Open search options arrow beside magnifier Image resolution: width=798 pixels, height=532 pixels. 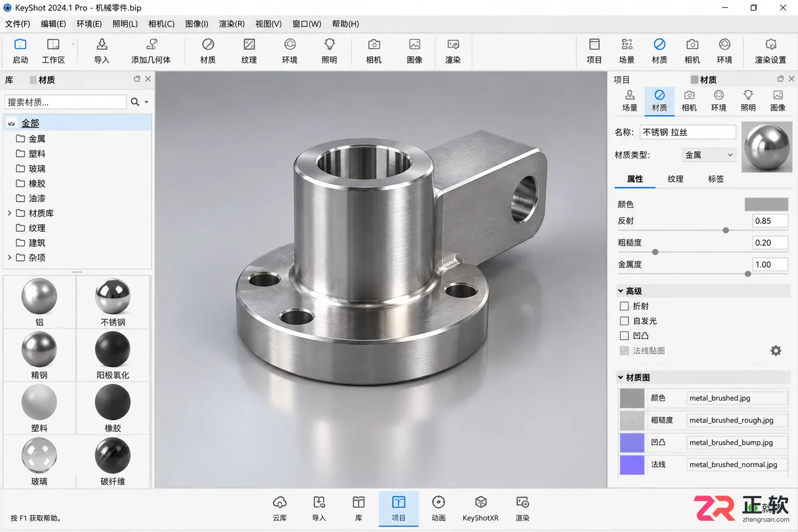click(146, 102)
